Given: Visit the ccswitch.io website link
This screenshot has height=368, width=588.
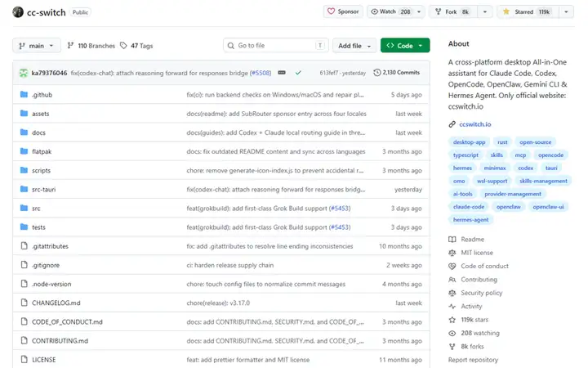Looking at the screenshot, I should pyautogui.click(x=474, y=124).
